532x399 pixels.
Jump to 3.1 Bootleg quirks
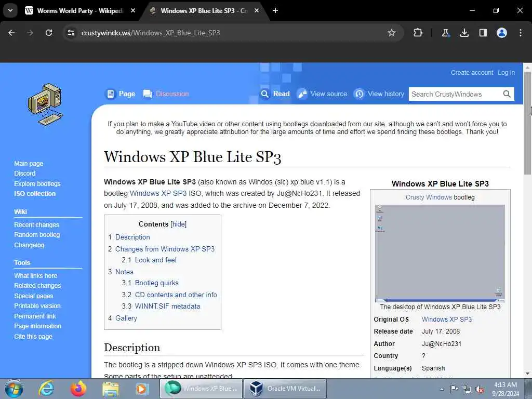150,283
